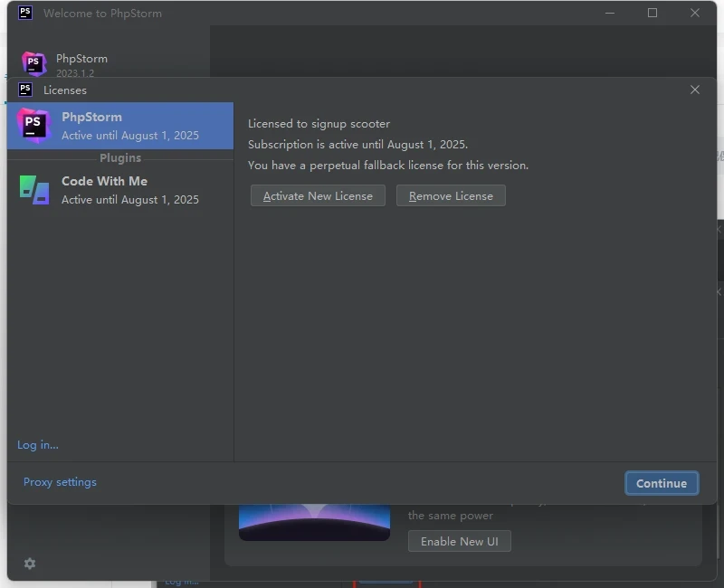Screen dimensions: 724x588
Task: Open the Log in... link
Action: coord(38,444)
